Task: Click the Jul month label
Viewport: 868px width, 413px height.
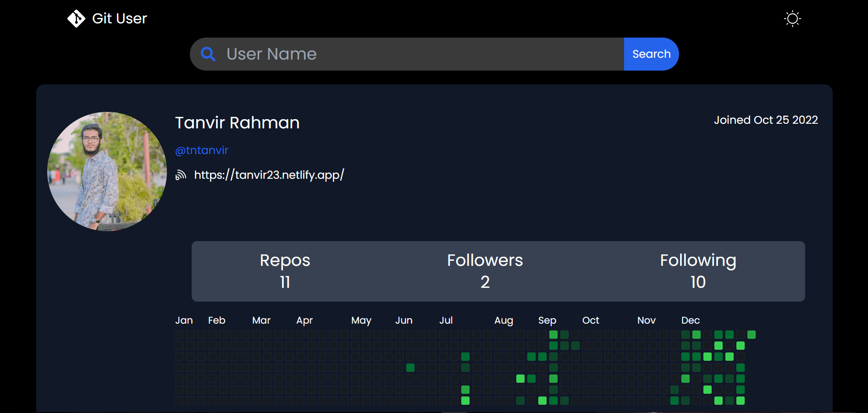Action: click(446, 320)
